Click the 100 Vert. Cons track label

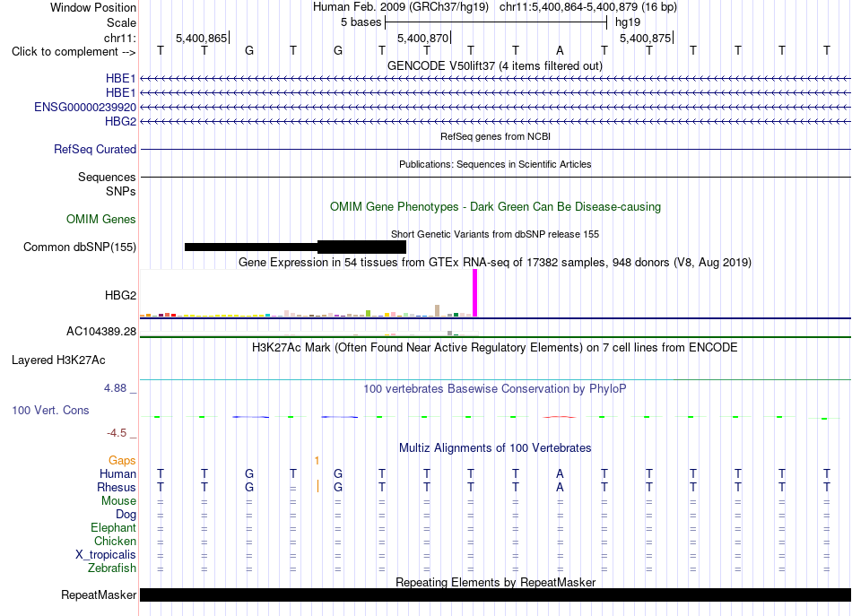pos(50,410)
